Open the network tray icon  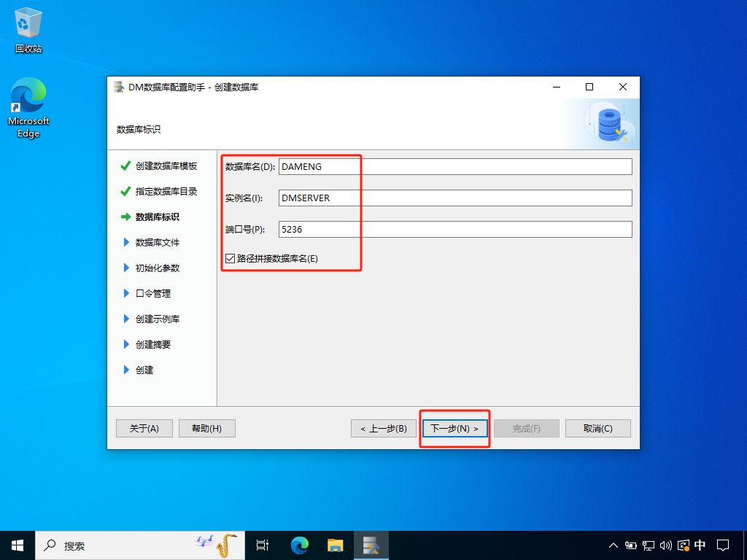pyautogui.click(x=648, y=545)
